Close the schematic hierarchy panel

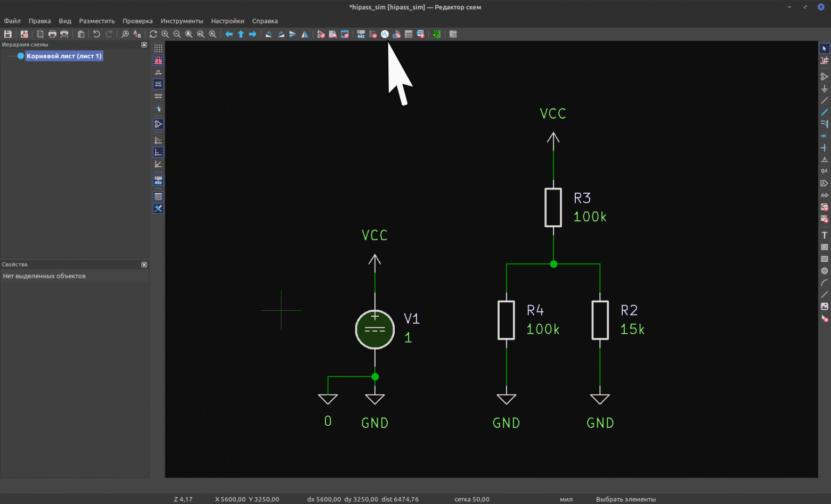click(x=144, y=45)
